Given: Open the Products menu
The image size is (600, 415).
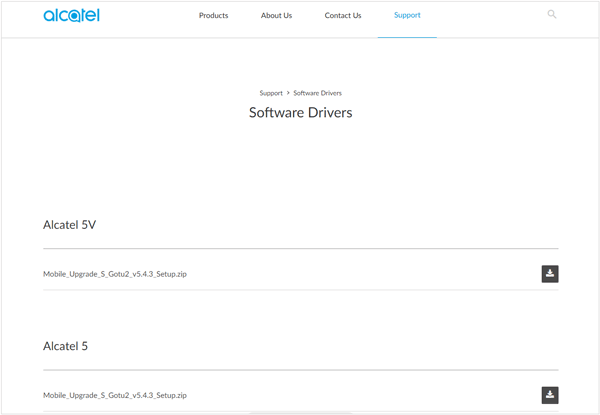Looking at the screenshot, I should 214,15.
